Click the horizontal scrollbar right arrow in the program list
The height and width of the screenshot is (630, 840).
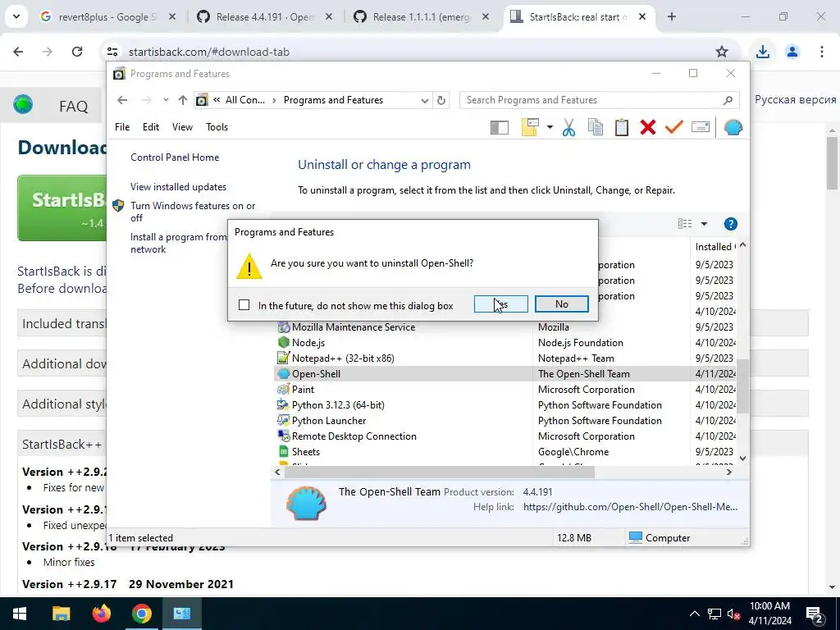pos(729,472)
